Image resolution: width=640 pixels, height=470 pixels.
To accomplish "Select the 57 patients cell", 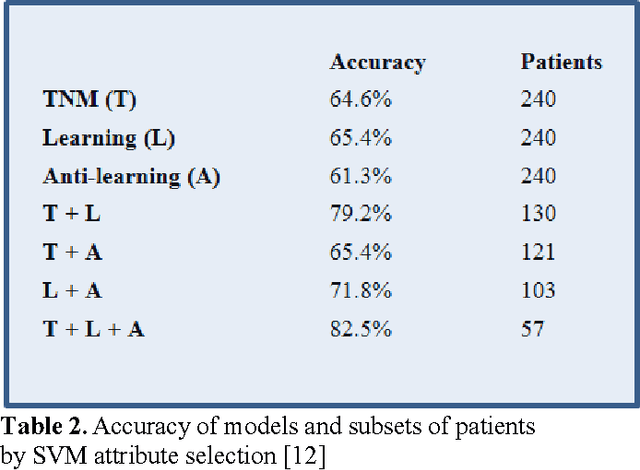I will (532, 329).
